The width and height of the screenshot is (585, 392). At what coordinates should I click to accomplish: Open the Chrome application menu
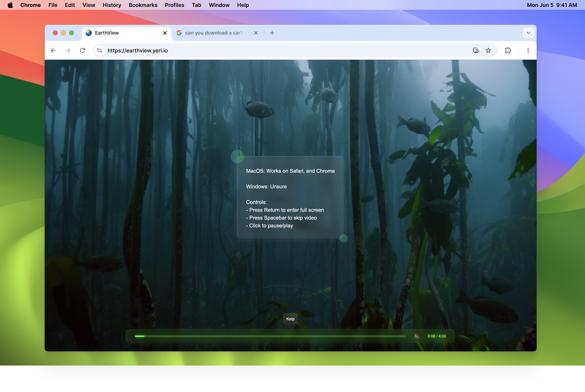(31, 5)
